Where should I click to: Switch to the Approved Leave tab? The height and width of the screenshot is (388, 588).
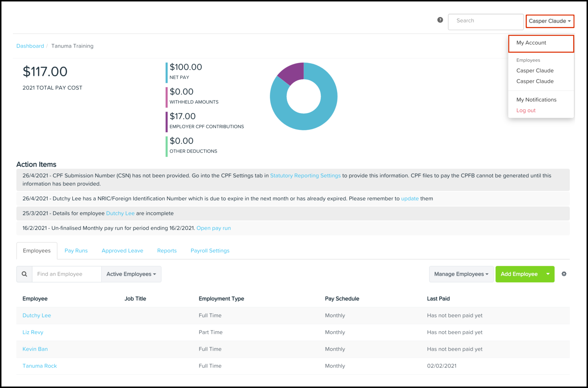click(x=122, y=251)
